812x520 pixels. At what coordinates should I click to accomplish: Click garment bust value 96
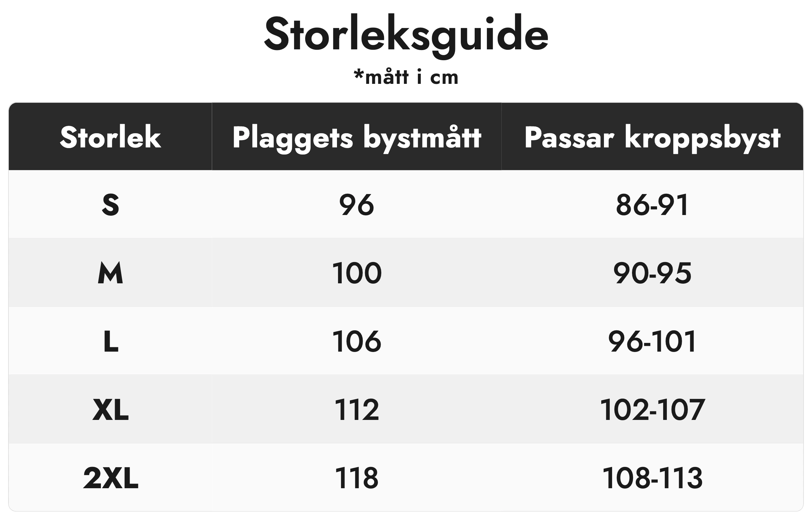(357, 205)
